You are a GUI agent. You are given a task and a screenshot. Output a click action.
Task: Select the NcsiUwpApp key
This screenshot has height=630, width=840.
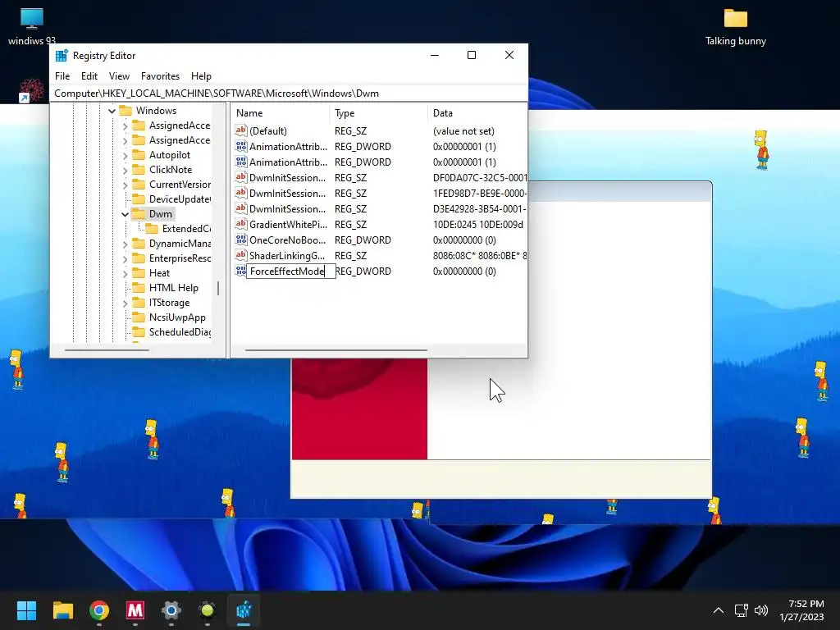pyautogui.click(x=169, y=317)
